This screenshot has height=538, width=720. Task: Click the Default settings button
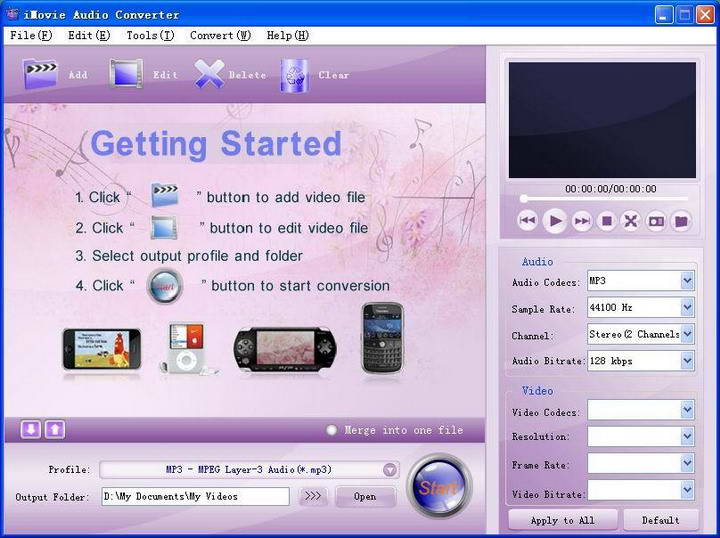(660, 521)
